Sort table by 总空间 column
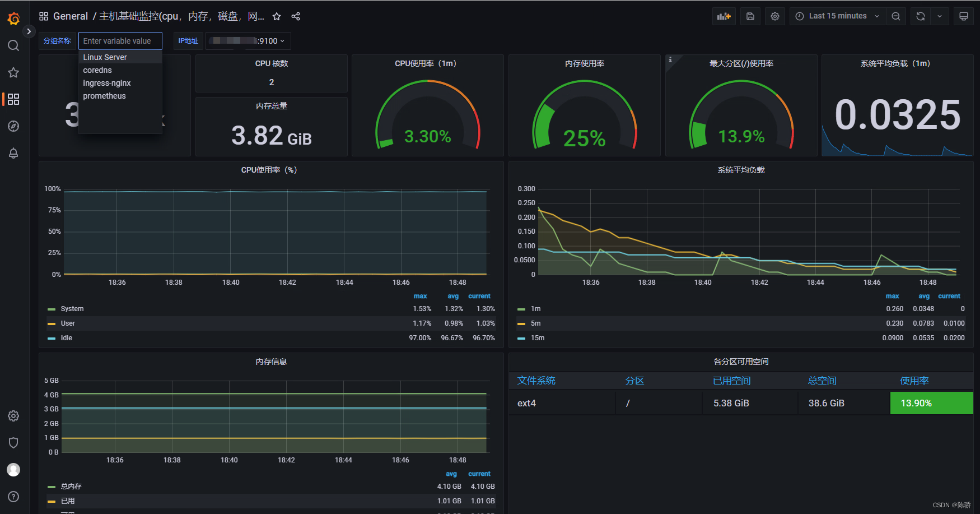The height and width of the screenshot is (514, 980). (822, 381)
